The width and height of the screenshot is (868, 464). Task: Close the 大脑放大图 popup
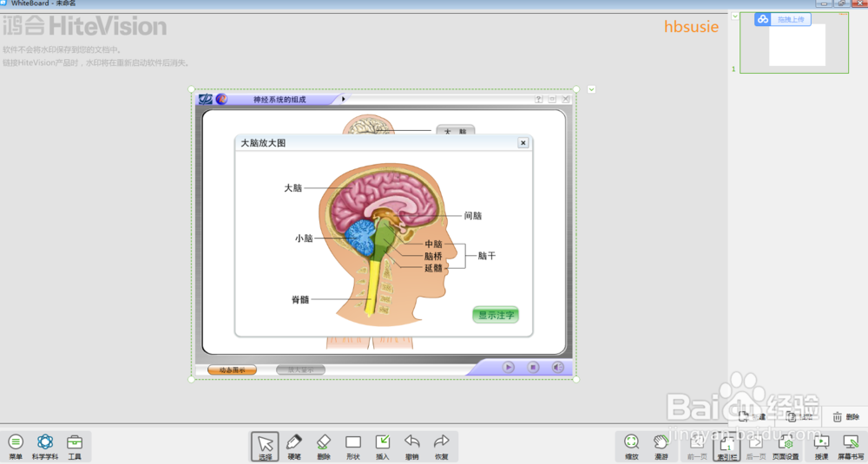(523, 143)
